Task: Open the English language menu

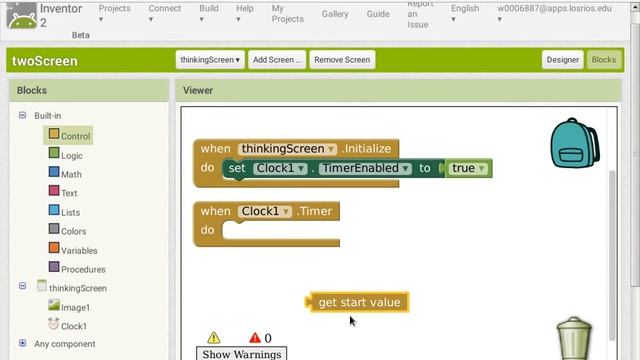Action: (465, 13)
